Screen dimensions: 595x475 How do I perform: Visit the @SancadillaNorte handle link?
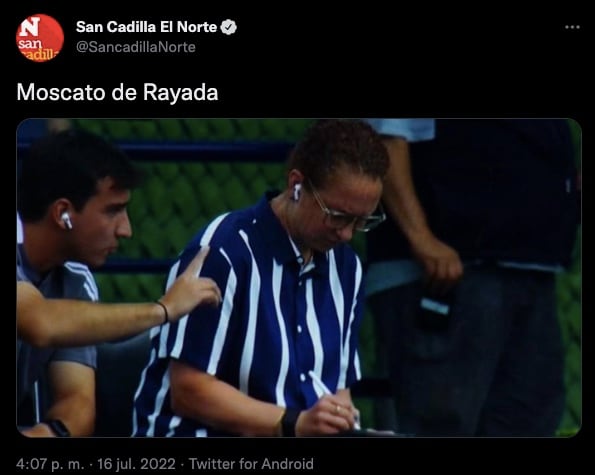tap(135, 47)
